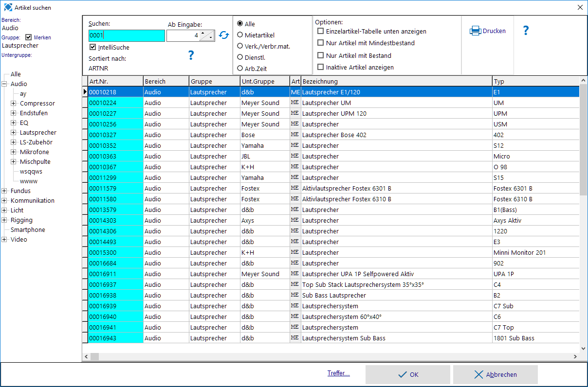Select the Alle radio button
588x387 pixels.
click(240, 23)
